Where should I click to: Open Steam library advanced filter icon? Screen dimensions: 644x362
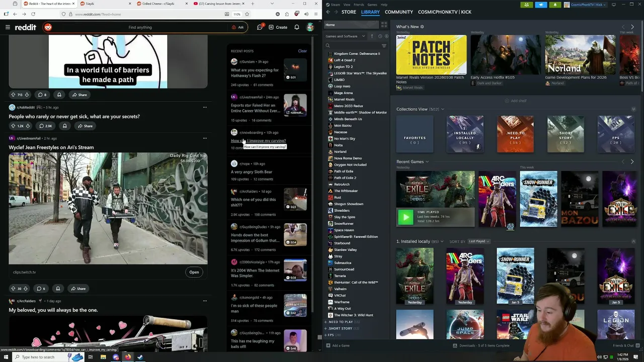point(384,46)
